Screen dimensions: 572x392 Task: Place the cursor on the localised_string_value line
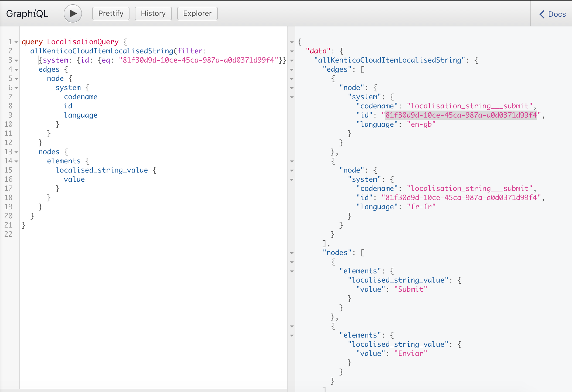point(102,170)
